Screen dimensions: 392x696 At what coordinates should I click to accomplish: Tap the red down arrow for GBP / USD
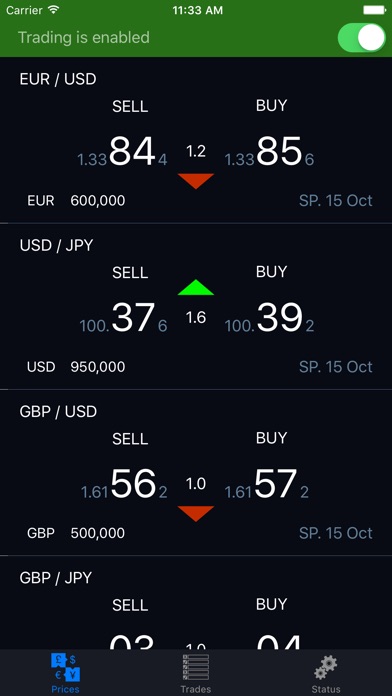[x=196, y=514]
